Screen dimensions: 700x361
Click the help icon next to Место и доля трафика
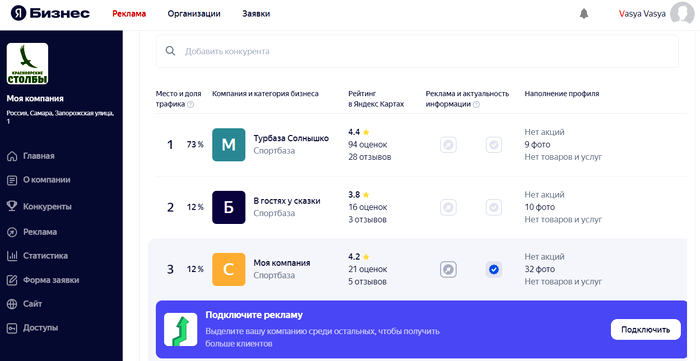click(191, 104)
